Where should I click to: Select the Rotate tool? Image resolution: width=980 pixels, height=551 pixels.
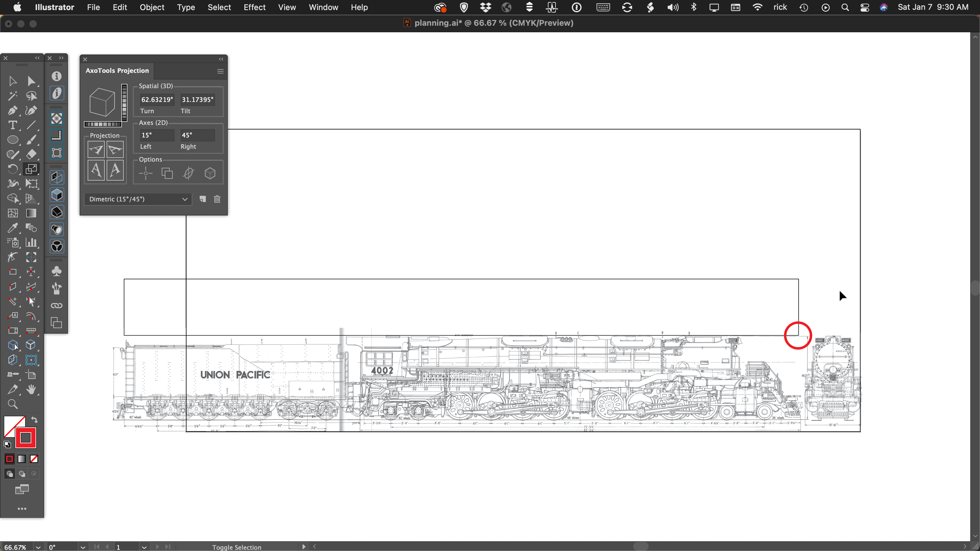(x=13, y=169)
